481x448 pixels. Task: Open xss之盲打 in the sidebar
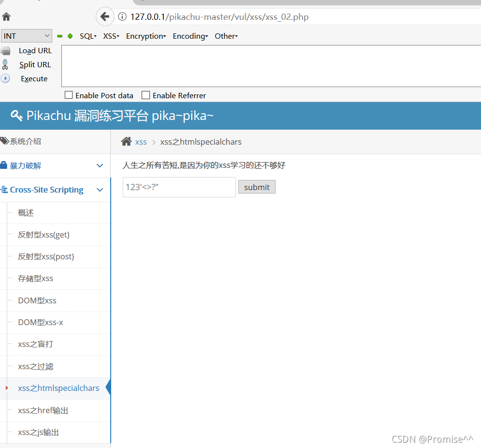(36, 344)
